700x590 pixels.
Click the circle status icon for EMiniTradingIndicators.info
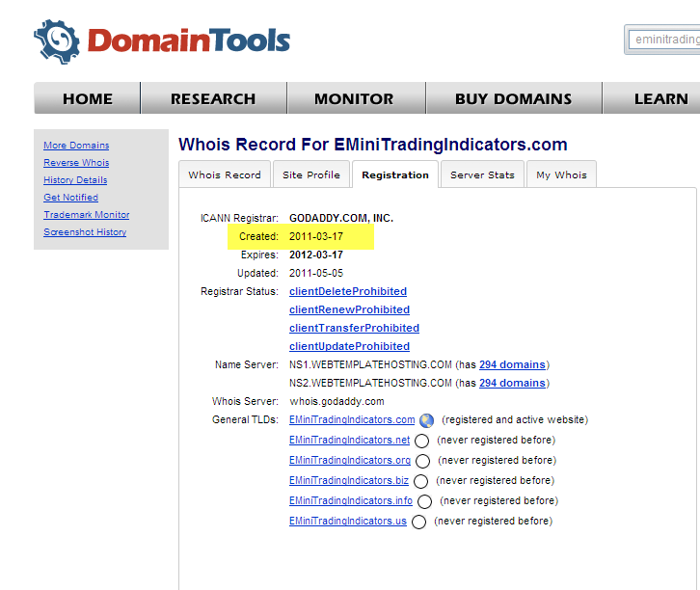(x=424, y=501)
